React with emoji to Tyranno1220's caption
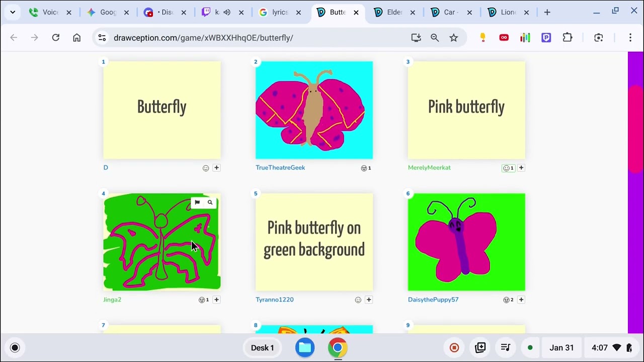This screenshot has height=362, width=644. (358, 300)
